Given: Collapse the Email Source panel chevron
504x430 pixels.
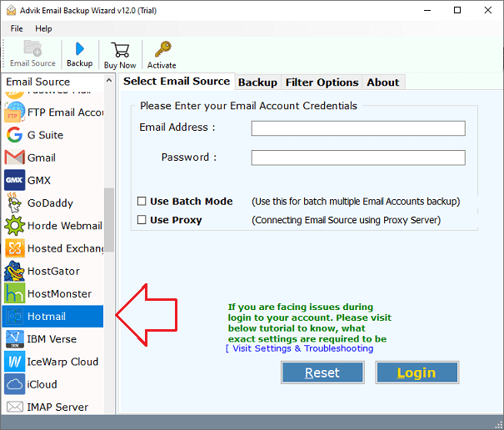Looking at the screenshot, I should pos(108,80).
